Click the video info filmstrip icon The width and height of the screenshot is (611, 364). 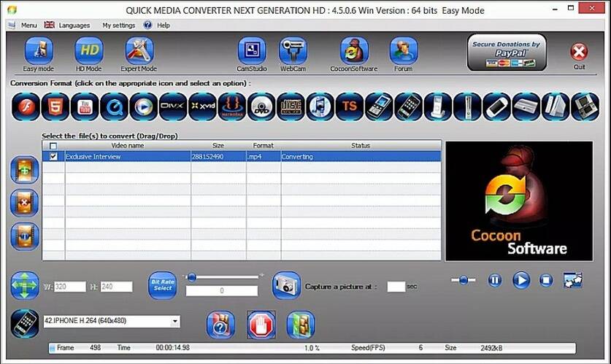pyautogui.click(x=25, y=236)
